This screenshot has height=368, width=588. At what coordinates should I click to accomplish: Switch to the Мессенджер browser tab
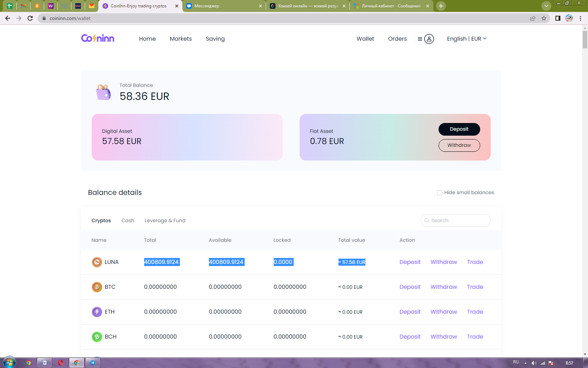pyautogui.click(x=224, y=6)
